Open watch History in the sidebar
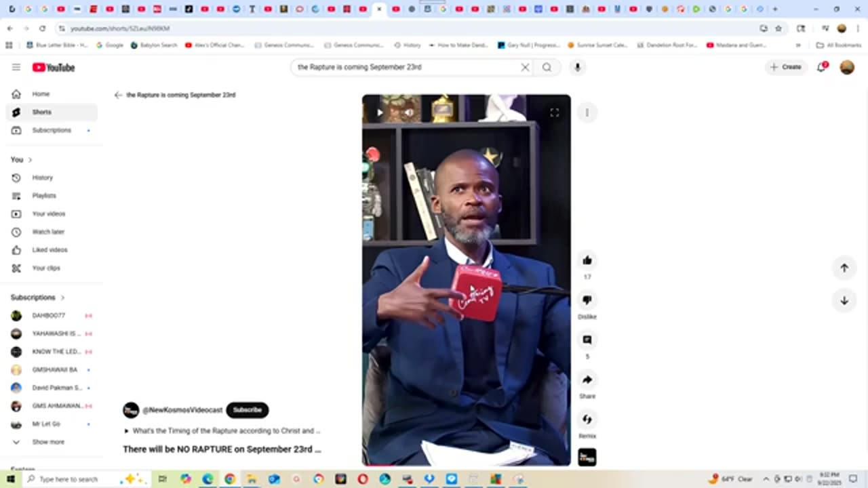868x488 pixels. click(x=52, y=178)
